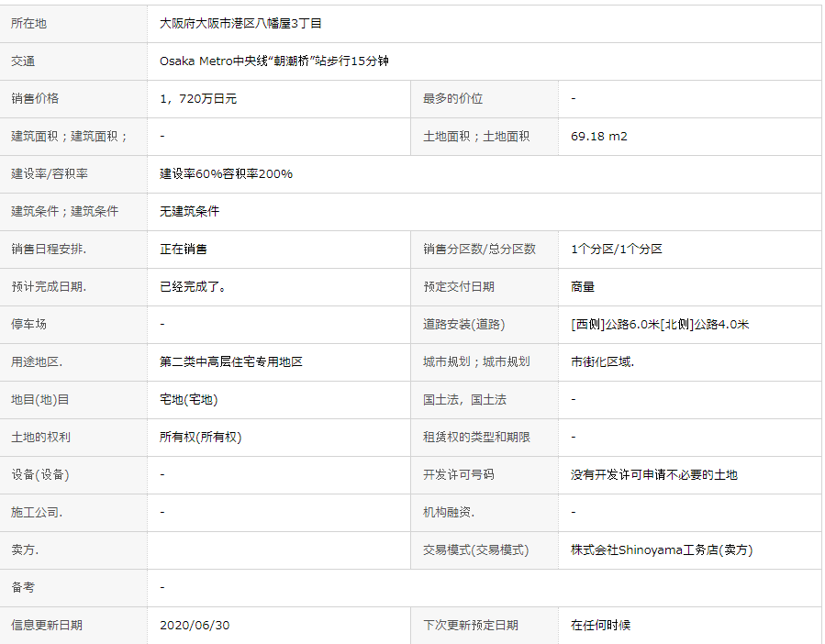The height and width of the screenshot is (644, 825).
Task: Click 株式会社Shinoyama工务店(卖方) seller name
Action: (x=662, y=550)
